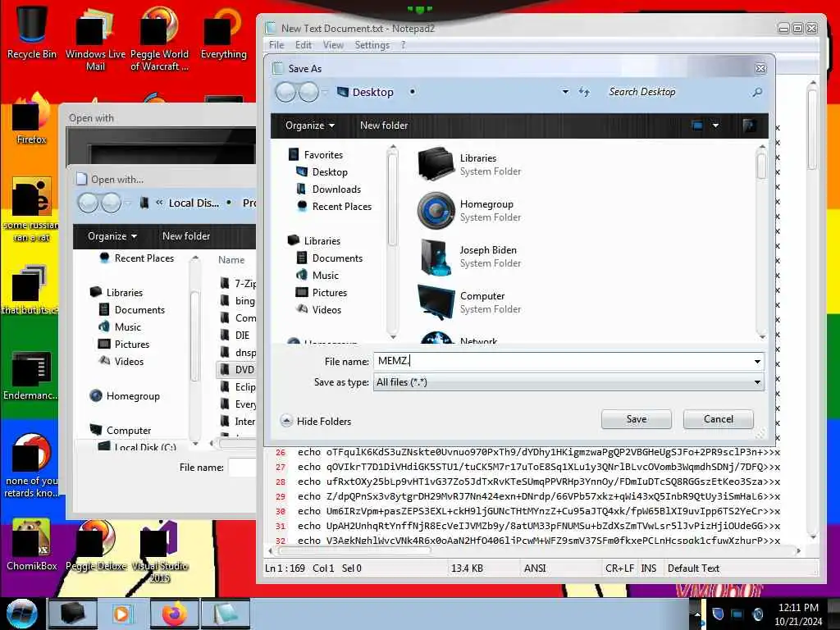Switch to Firefox on the taskbar

pyautogui.click(x=174, y=614)
